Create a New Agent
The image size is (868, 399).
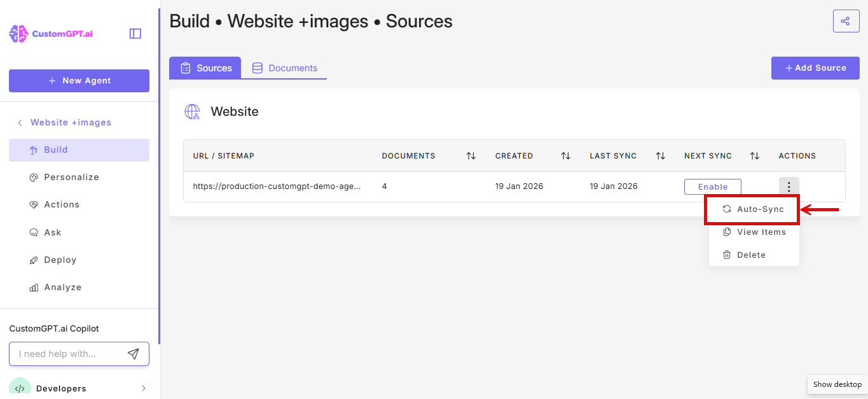79,81
